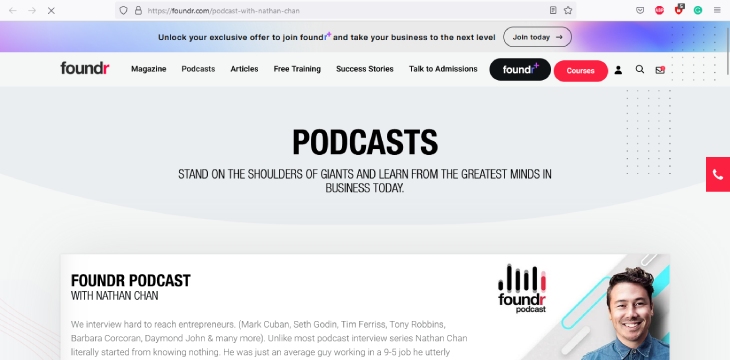Open the Podcasts menu item
Viewport: 730px width, 360px height.
point(198,69)
